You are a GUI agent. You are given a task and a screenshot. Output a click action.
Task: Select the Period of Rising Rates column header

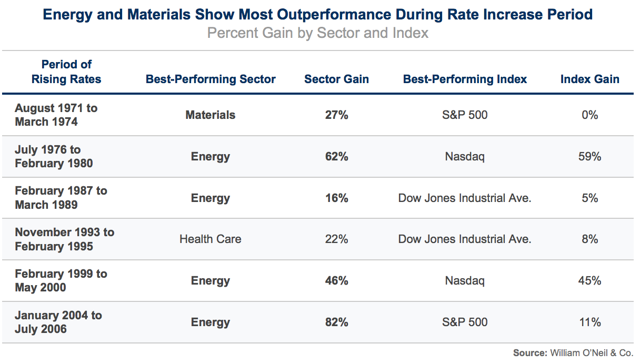coord(66,72)
